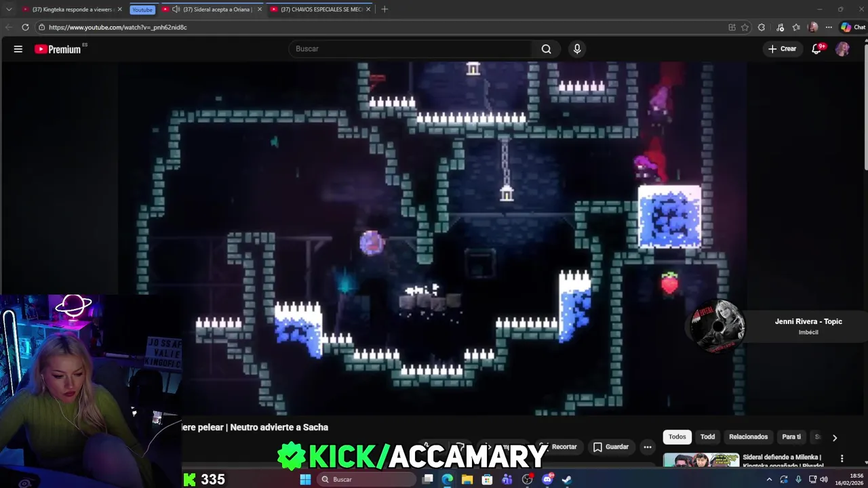This screenshot has width=868, height=488.
Task: Open the favorites list icon
Action: tap(796, 27)
